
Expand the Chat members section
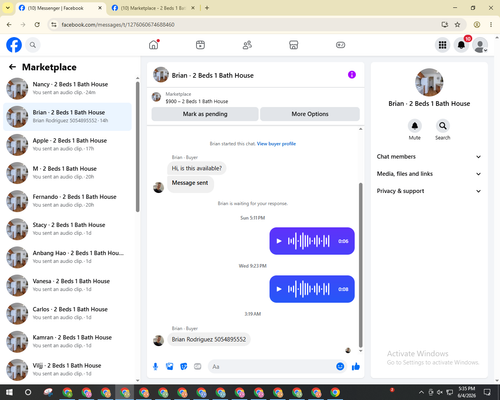[x=429, y=157]
